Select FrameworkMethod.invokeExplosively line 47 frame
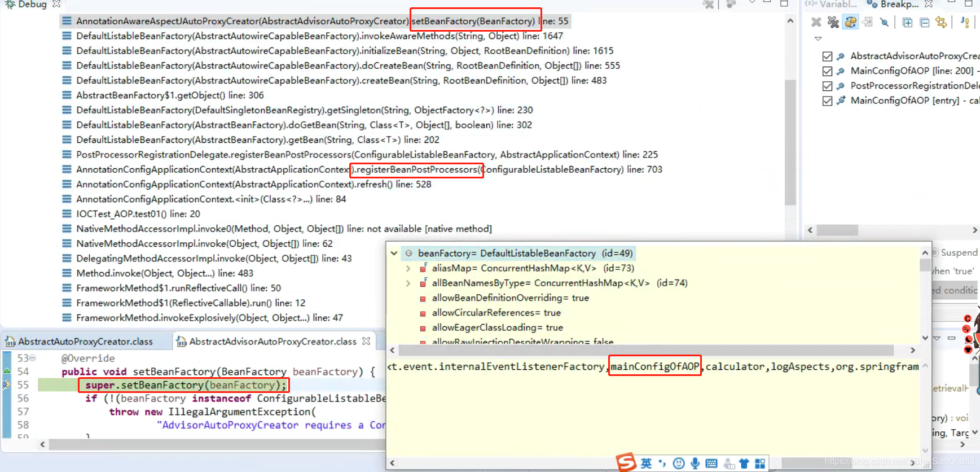Image resolution: width=980 pixels, height=472 pixels. (209, 318)
